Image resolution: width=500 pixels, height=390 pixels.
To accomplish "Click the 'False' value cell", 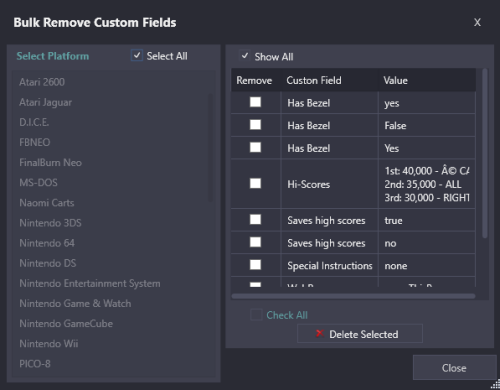I will tap(427, 125).
